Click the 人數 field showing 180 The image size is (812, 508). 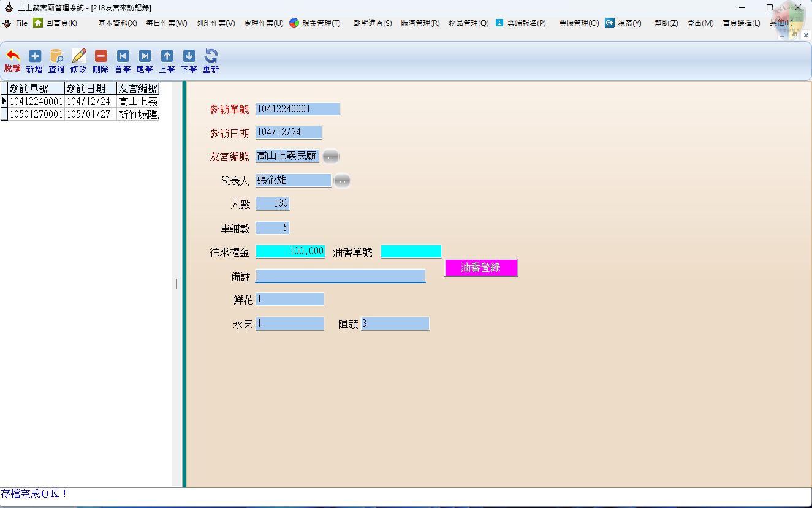point(272,203)
